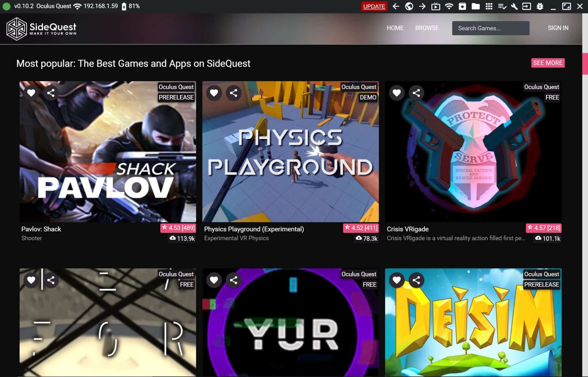Open the tasks queue icon with checkmark
This screenshot has width=588, height=377.
pos(502,6)
